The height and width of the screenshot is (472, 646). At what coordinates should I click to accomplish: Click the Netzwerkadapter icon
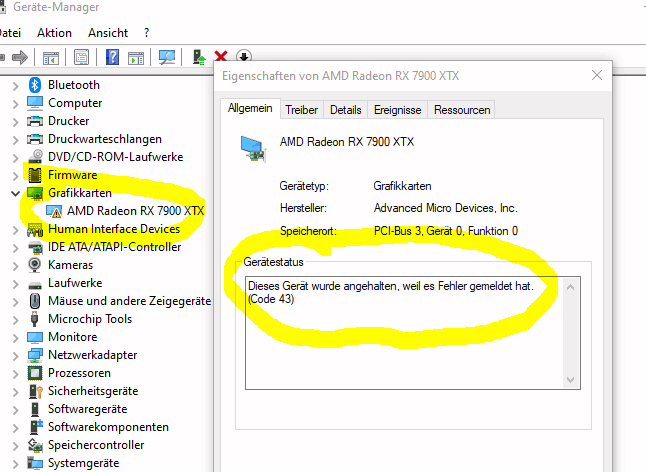pos(35,355)
